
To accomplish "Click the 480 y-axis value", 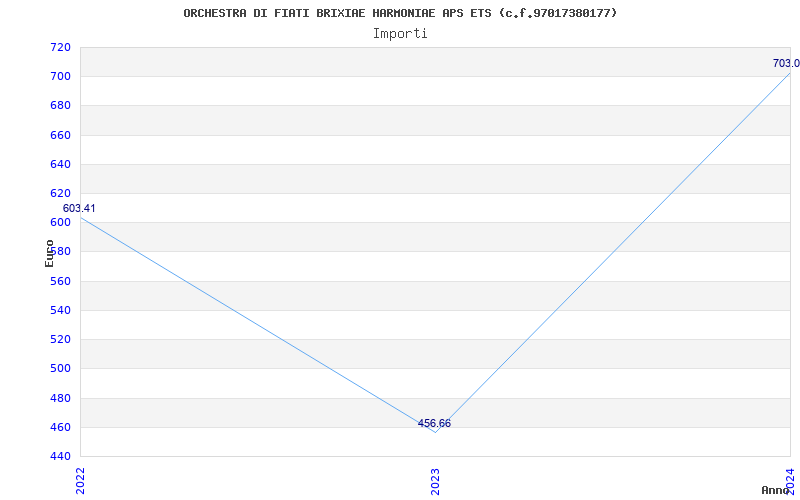I will click(x=61, y=398).
